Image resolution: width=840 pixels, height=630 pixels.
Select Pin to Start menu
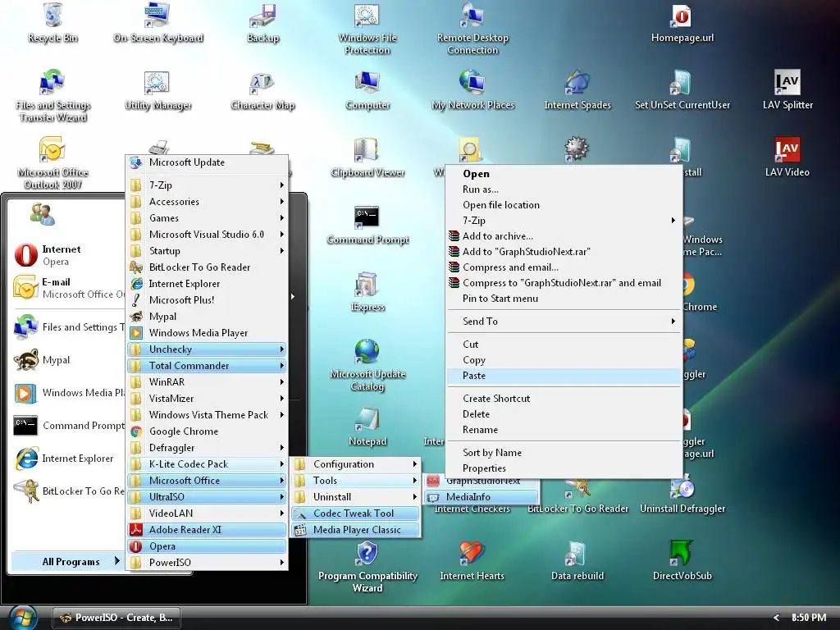point(564,299)
